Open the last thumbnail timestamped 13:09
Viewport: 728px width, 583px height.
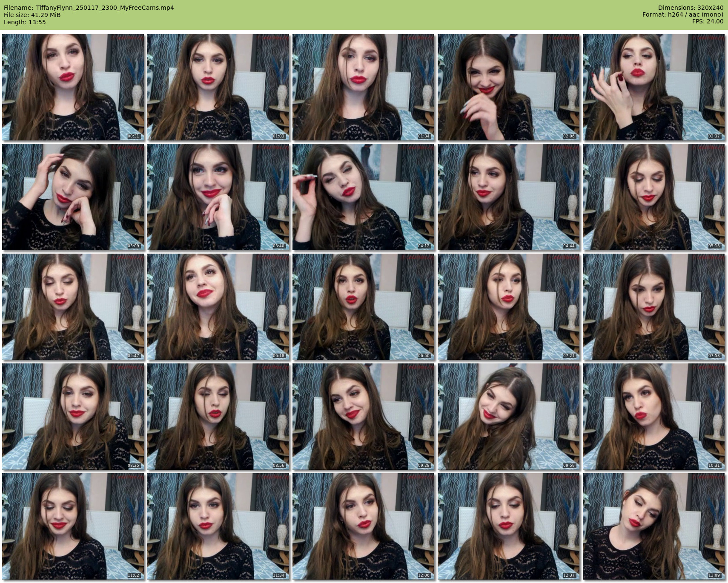tap(653, 526)
